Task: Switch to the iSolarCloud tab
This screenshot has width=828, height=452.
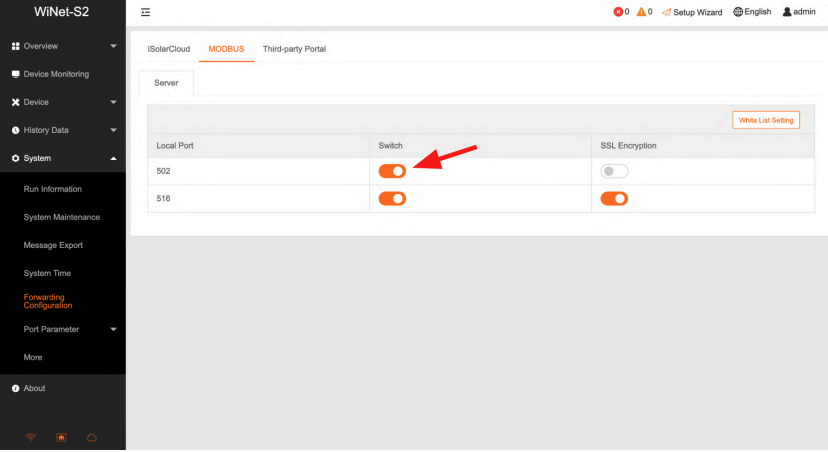Action: [168, 49]
